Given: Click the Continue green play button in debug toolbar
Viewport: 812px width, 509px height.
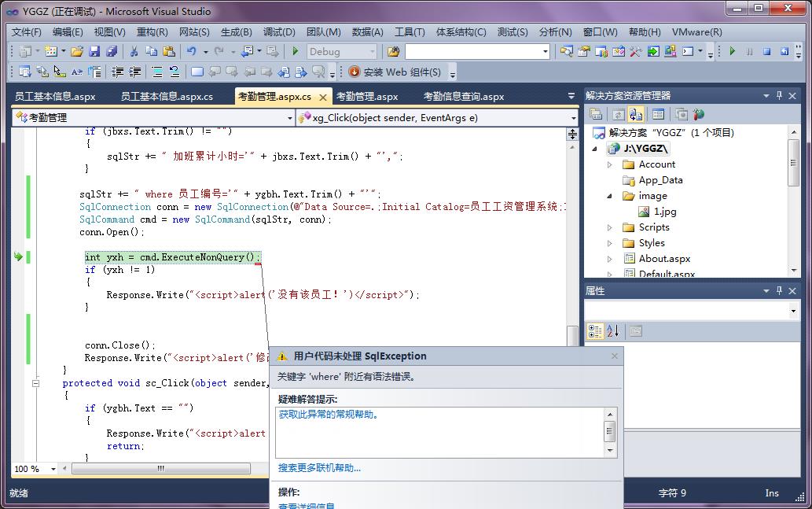Looking at the screenshot, I should coord(733,51).
